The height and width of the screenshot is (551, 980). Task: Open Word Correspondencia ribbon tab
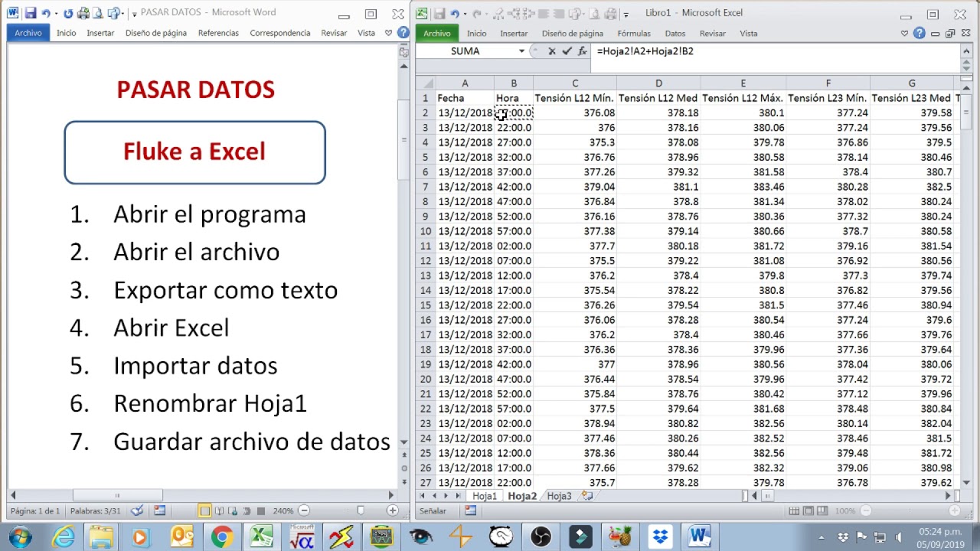[x=280, y=33]
